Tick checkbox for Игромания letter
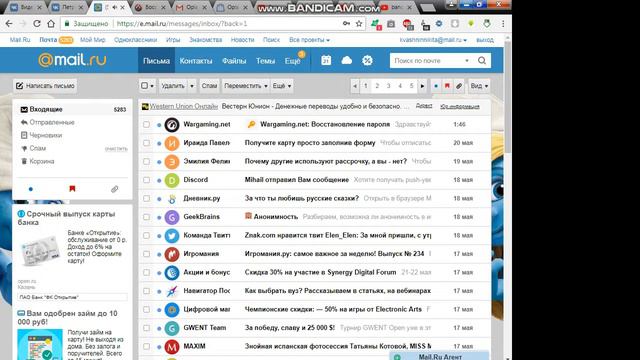The image size is (640, 360). [x=146, y=254]
